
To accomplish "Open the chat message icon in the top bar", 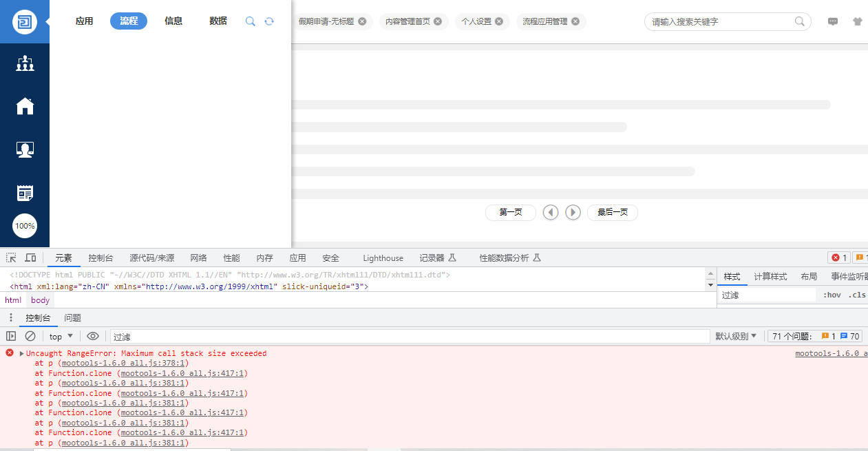I will pyautogui.click(x=833, y=21).
